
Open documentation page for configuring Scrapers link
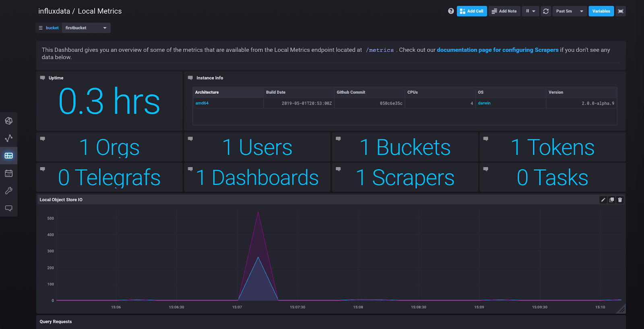pos(497,50)
